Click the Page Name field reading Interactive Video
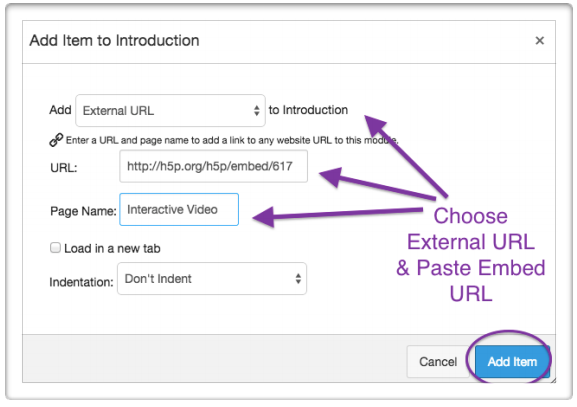Image resolution: width=577 pixels, height=407 pixels. pyautogui.click(x=179, y=209)
